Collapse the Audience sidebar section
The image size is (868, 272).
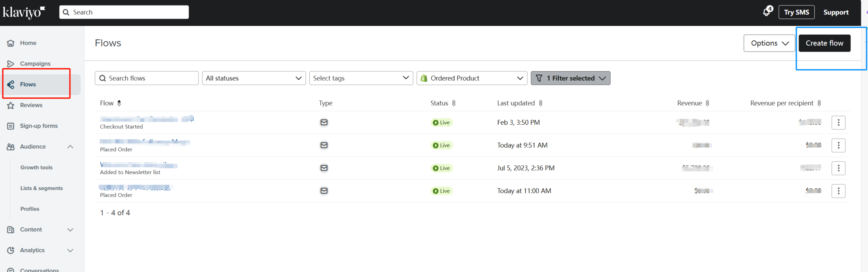pyautogui.click(x=70, y=147)
